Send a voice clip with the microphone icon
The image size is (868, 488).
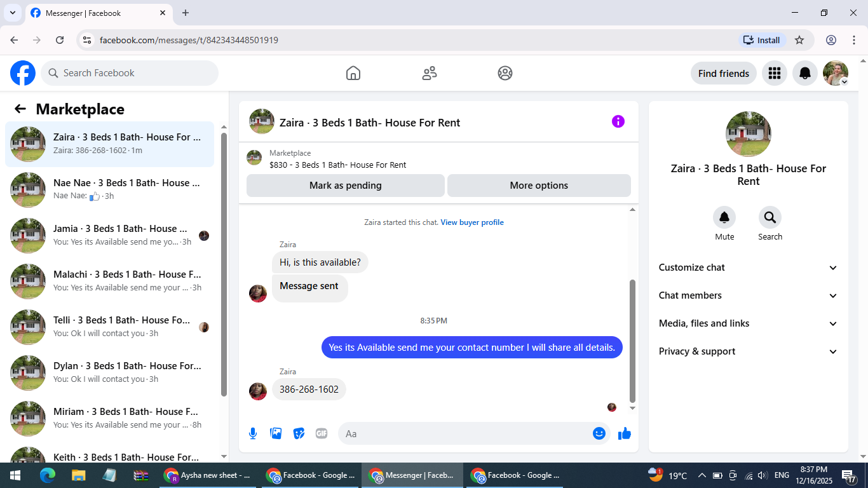(253, 433)
